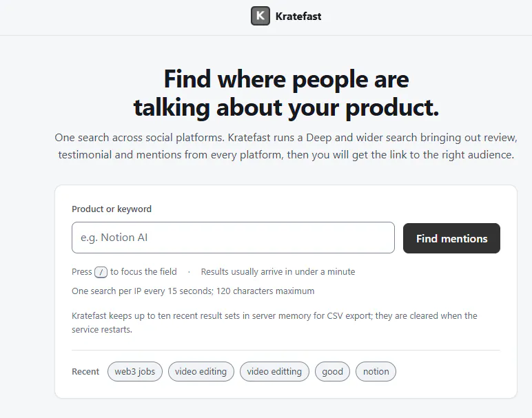This screenshot has height=418, width=532.
Task: Click the CSV export memory notice text
Action: pos(274,322)
